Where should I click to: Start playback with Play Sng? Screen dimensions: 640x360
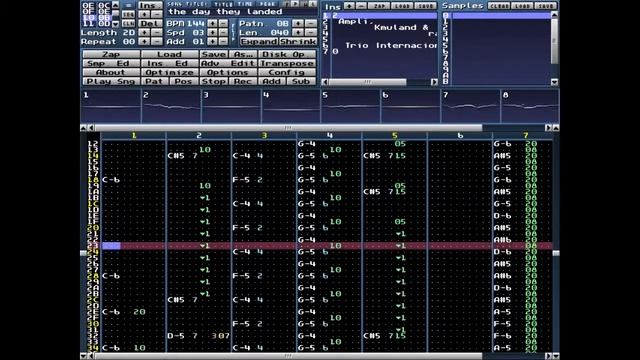(x=111, y=81)
